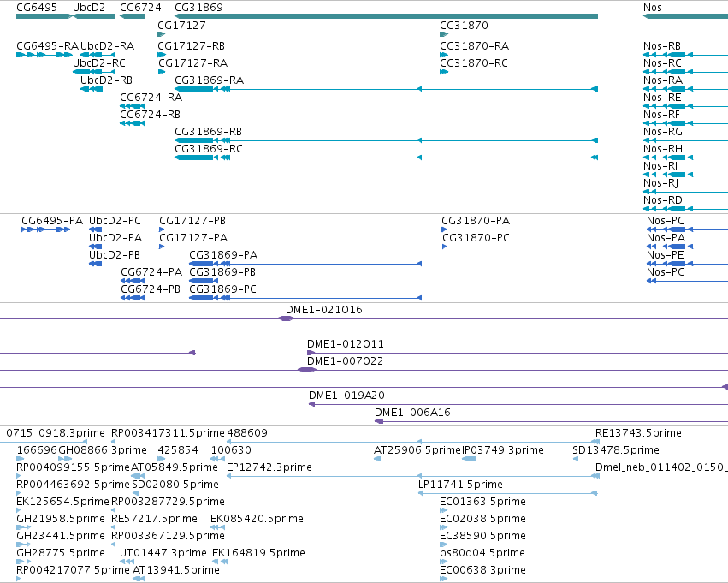Screen dimensions: 728x583
Task: Click transcript CG6724-RA
Action: (151, 98)
